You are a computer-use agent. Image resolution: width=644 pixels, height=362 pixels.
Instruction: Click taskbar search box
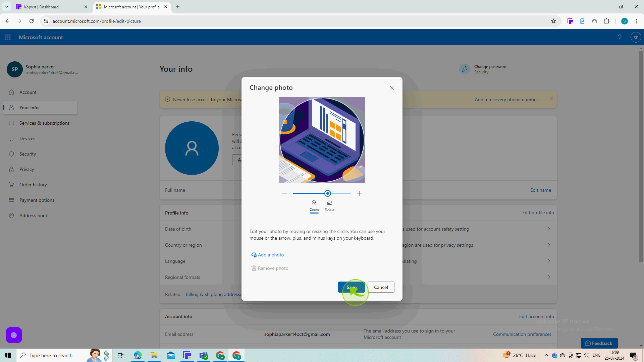coord(64,355)
